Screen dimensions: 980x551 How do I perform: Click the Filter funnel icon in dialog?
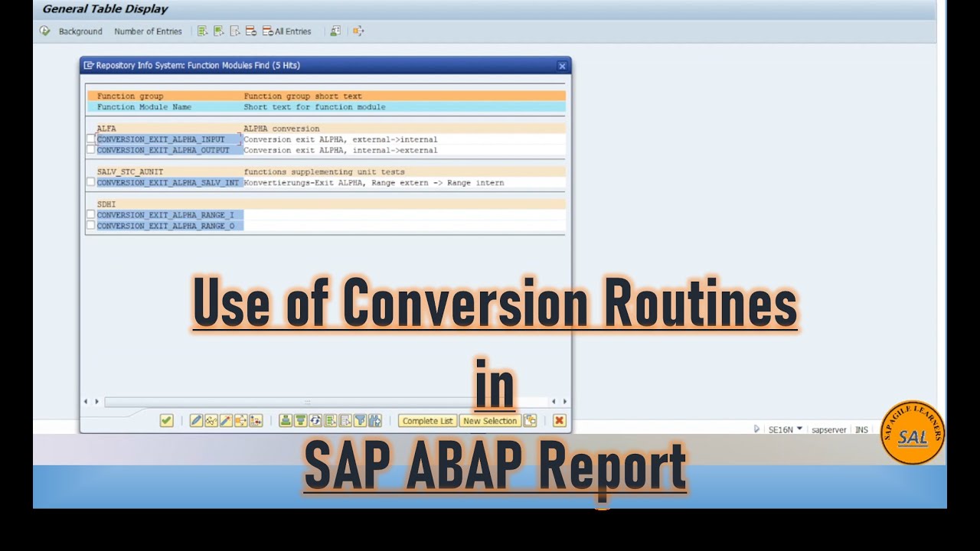pyautogui.click(x=360, y=420)
